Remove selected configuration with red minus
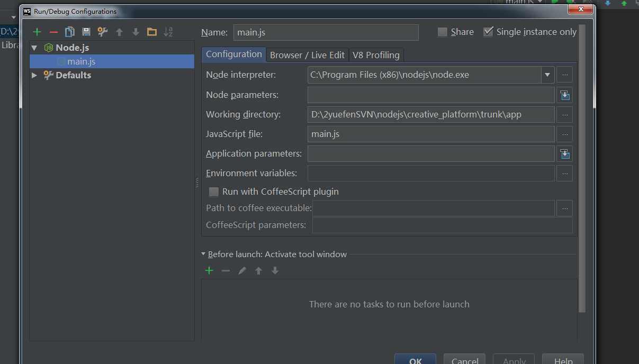 [x=53, y=32]
